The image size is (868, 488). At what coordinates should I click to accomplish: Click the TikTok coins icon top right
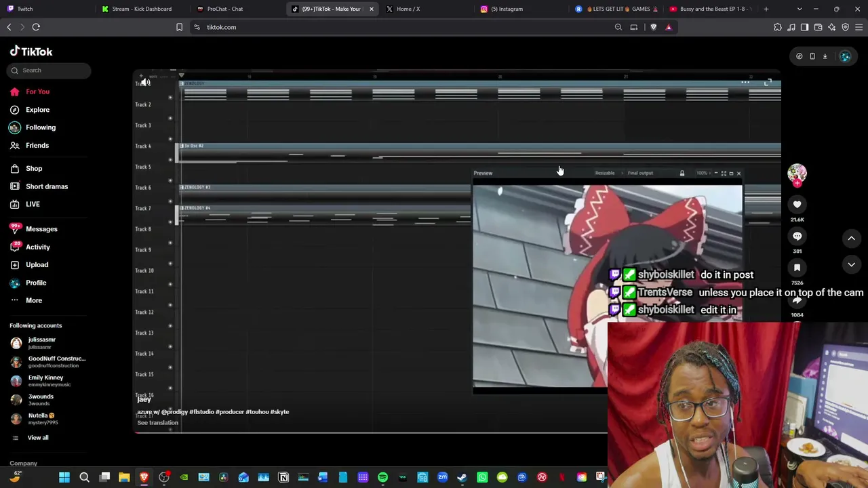799,56
